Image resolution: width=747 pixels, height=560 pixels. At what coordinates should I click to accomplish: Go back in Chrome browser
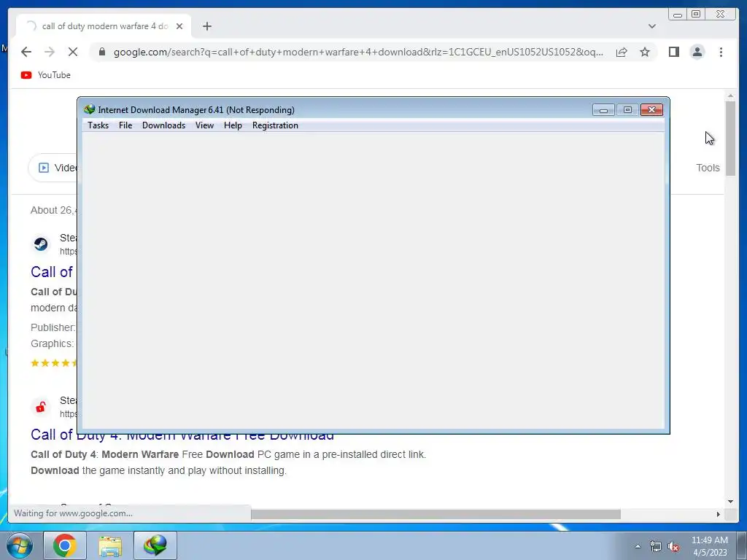point(26,52)
